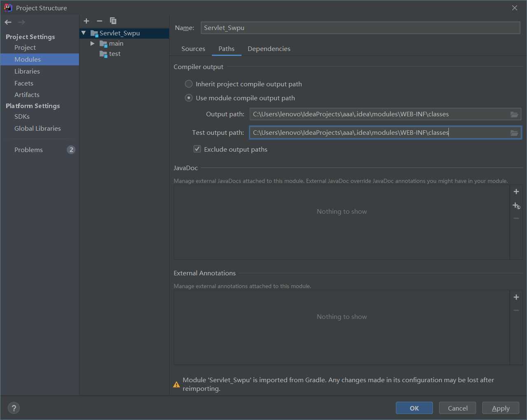The image size is (527, 420).
Task: Add external annotation with plus icon
Action: [516, 297]
